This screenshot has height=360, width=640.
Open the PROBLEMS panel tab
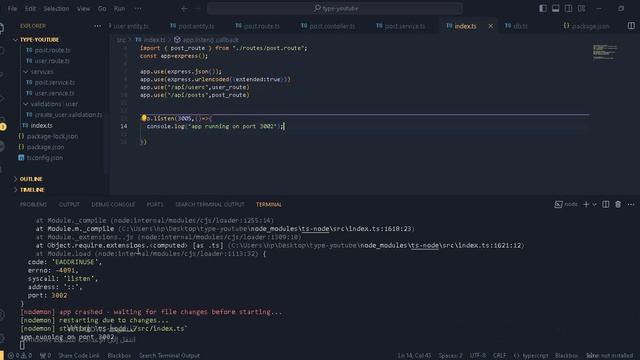coord(33,204)
